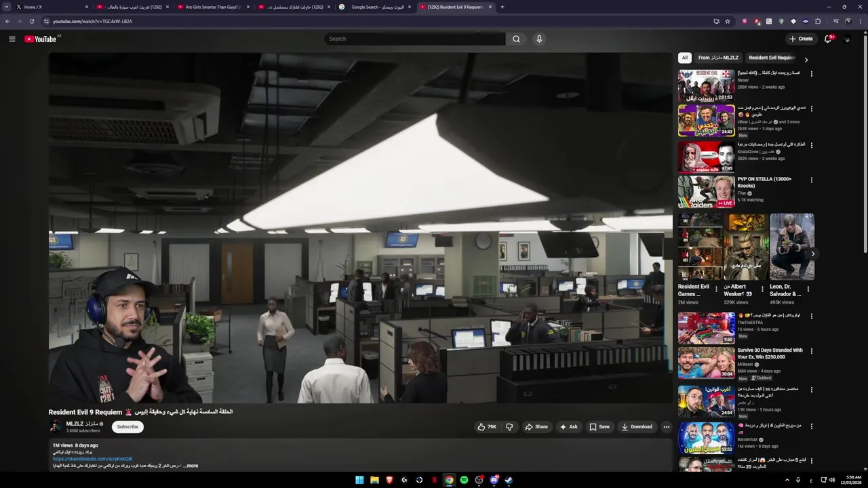This screenshot has width=868, height=488.
Task: Save the video to a playlist
Action: 599,427
